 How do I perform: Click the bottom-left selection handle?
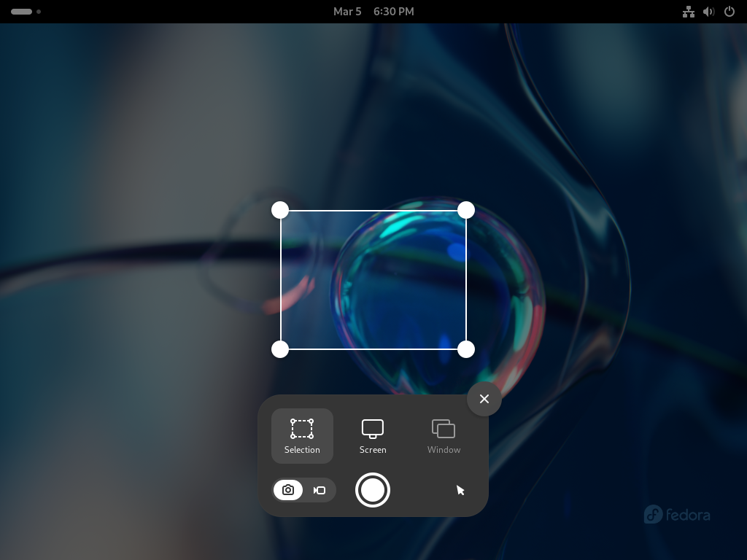click(280, 349)
